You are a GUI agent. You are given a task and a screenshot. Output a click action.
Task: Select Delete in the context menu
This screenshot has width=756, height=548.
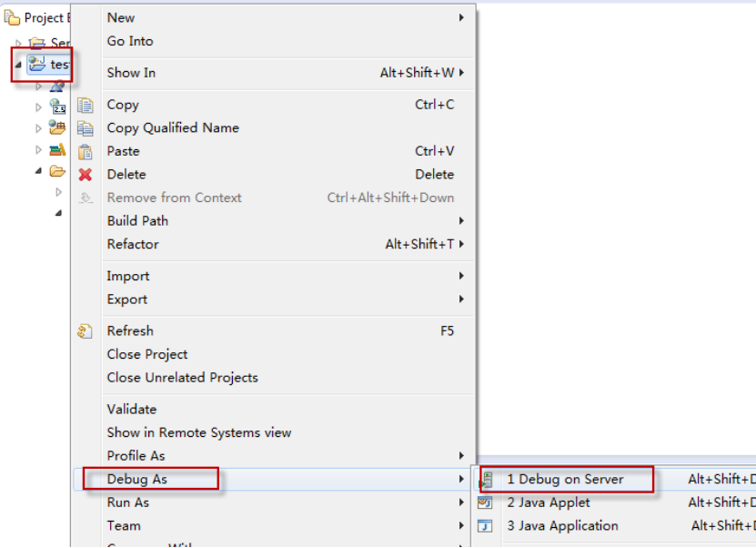click(274, 174)
